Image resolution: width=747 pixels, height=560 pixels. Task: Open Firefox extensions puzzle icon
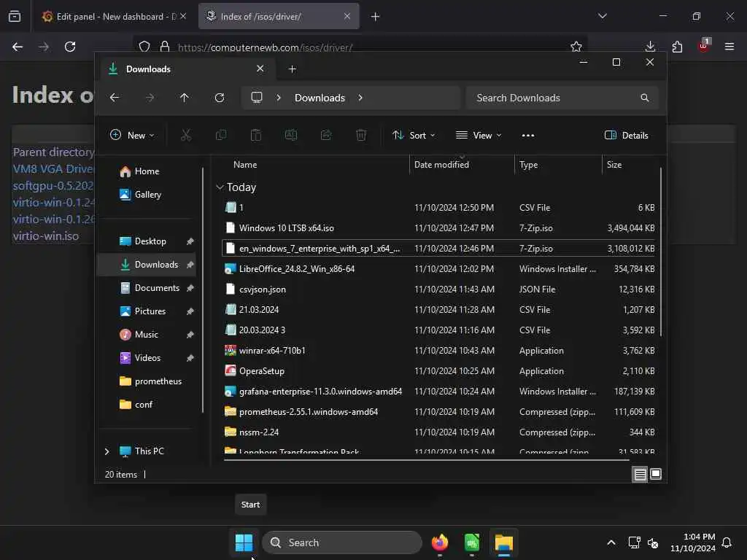677,47
